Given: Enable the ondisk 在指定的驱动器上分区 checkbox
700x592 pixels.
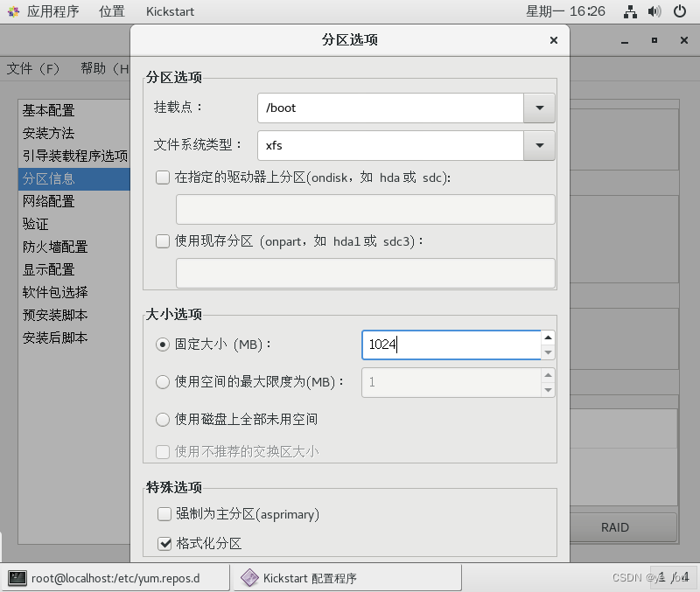Looking at the screenshot, I should (x=163, y=176).
